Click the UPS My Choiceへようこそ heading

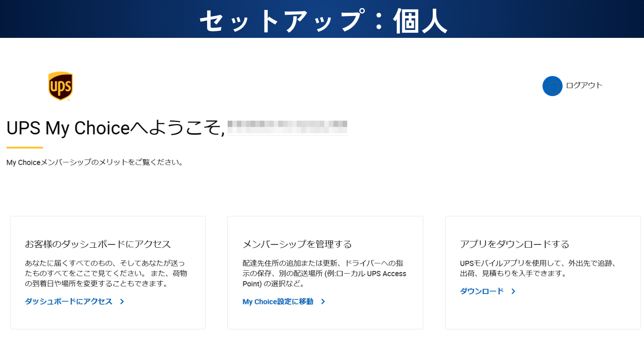click(x=116, y=128)
